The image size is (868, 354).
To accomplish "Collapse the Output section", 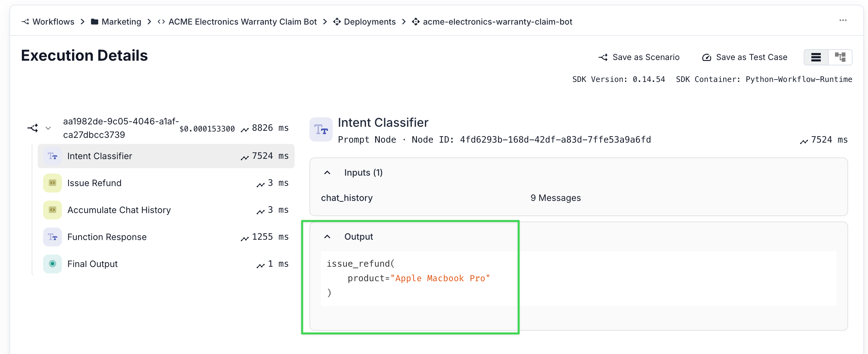I will pyautogui.click(x=327, y=237).
